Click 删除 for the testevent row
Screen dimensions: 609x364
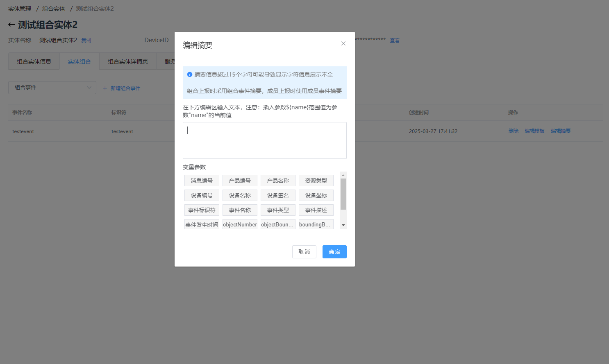click(514, 131)
